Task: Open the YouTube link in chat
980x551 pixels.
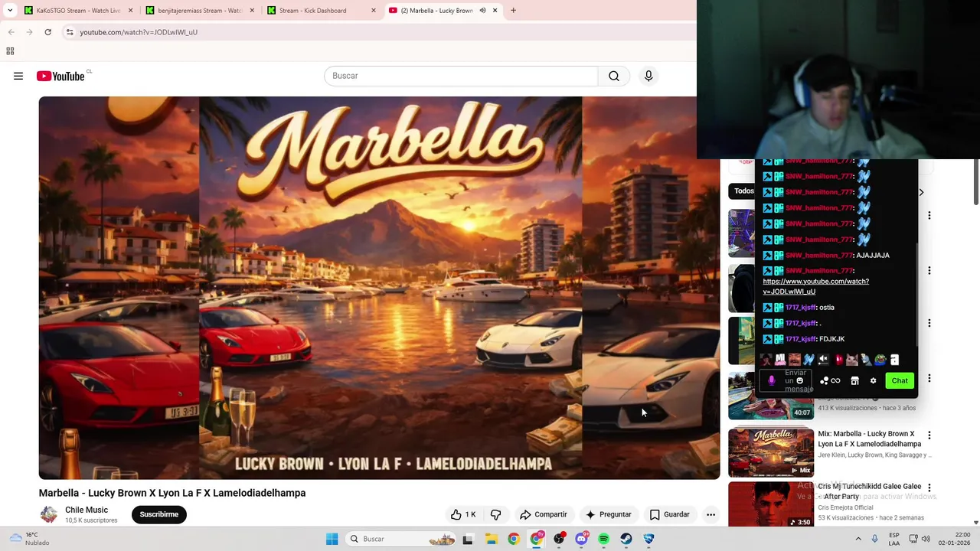Action: [x=815, y=286]
